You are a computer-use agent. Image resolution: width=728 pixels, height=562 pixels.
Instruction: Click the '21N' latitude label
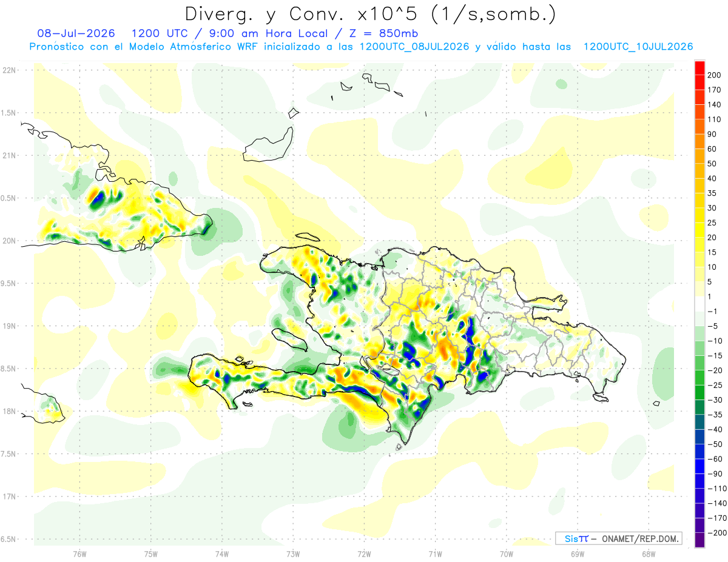[x=8, y=155]
